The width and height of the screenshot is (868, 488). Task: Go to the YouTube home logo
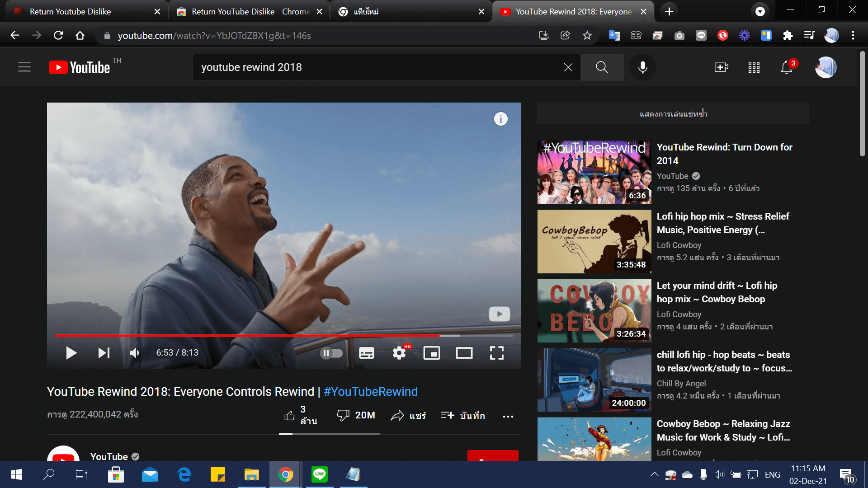pyautogui.click(x=80, y=67)
